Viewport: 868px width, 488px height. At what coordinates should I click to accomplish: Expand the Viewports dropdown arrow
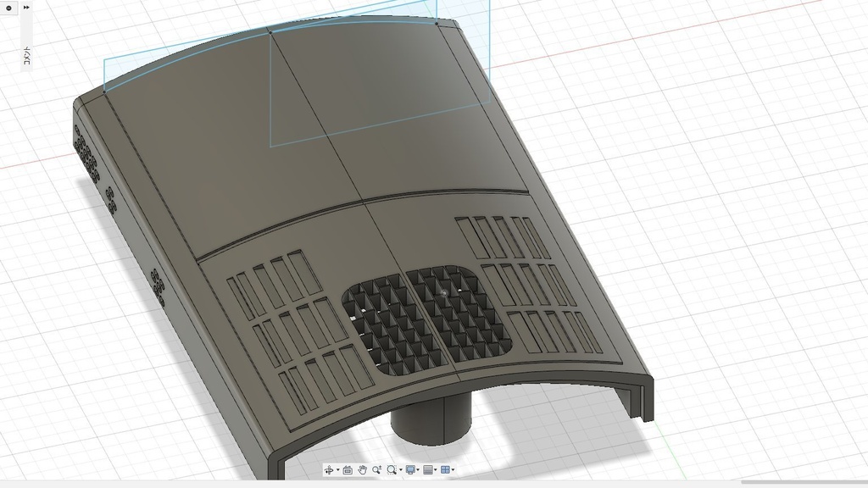pyautogui.click(x=453, y=470)
